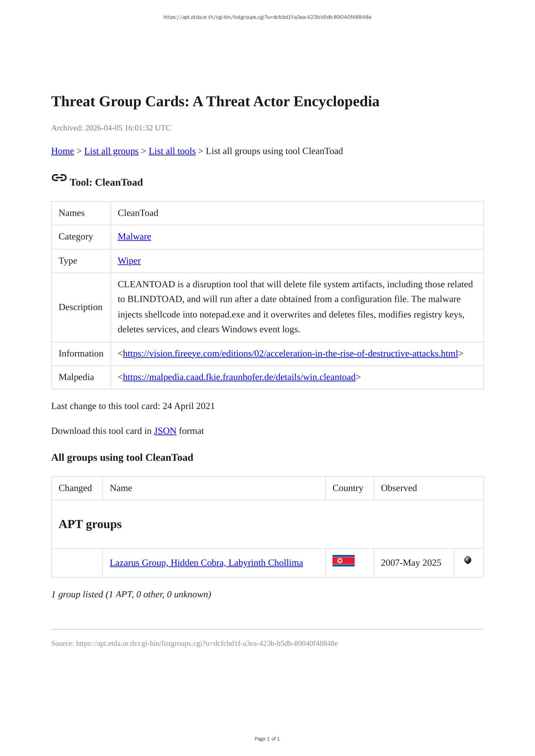Viewport: 535px width, 756px height.
Task: Download the tool card via JSON link
Action: (x=165, y=431)
